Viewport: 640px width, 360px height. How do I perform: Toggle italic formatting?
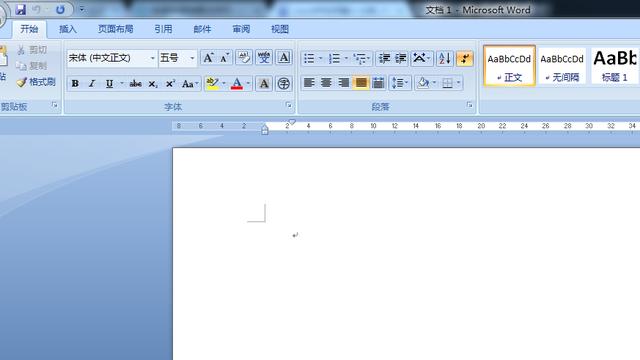pos(92,84)
